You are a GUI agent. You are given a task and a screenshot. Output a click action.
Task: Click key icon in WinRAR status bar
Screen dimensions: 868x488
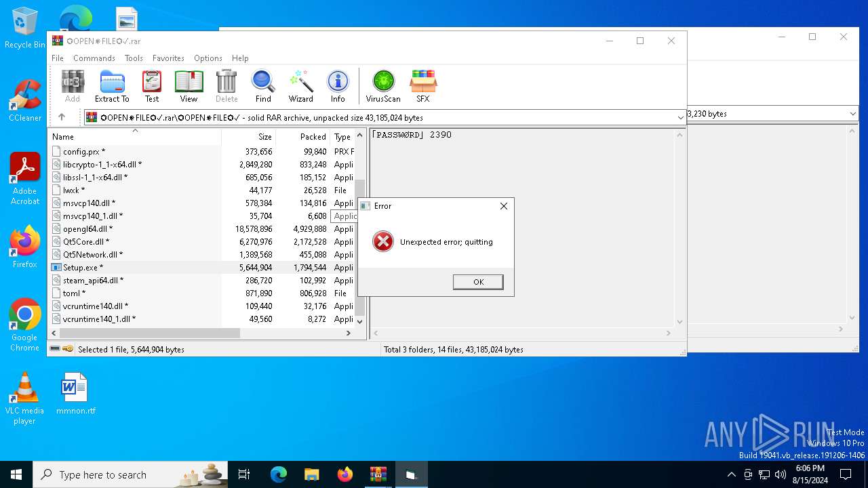68,349
